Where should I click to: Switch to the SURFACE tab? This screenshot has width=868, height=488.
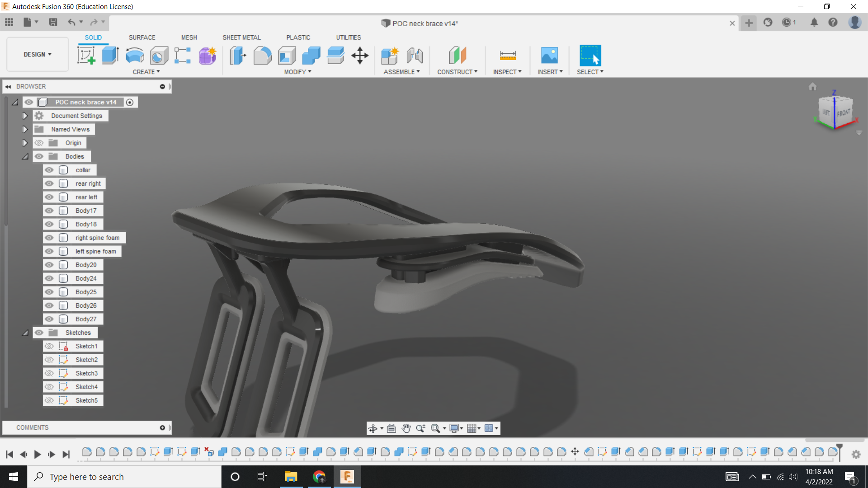point(142,38)
